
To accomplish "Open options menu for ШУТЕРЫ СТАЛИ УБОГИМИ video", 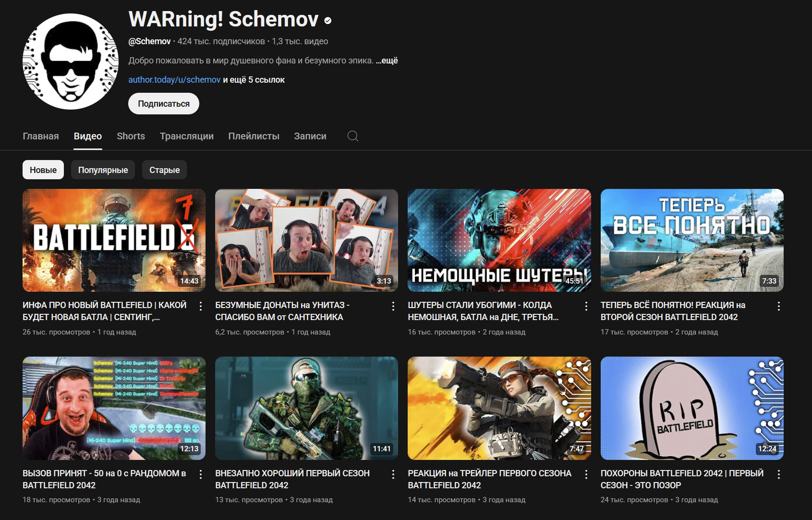I will pos(586,306).
